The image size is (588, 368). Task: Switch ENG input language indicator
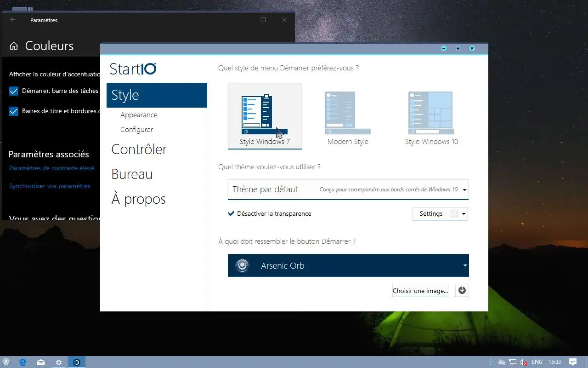pyautogui.click(x=537, y=362)
